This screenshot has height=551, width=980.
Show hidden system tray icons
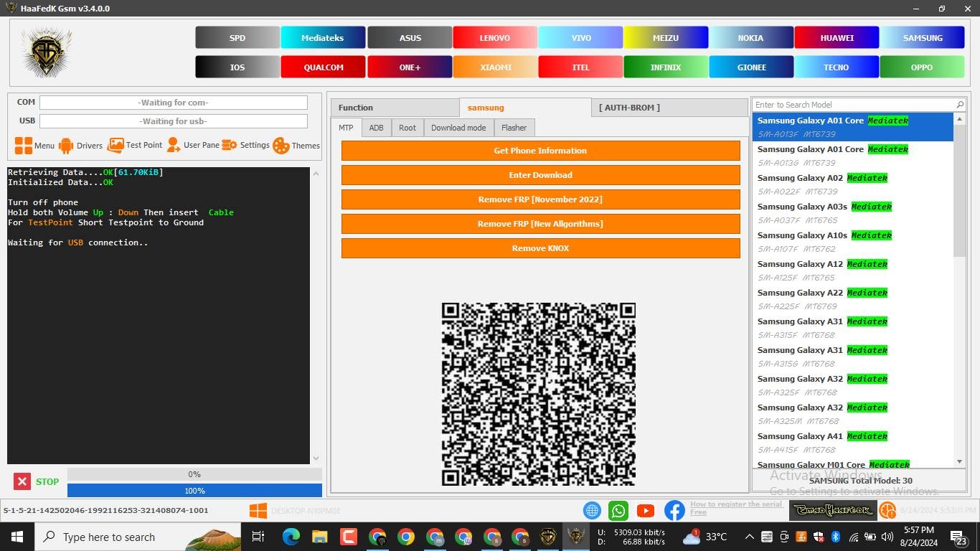(750, 537)
